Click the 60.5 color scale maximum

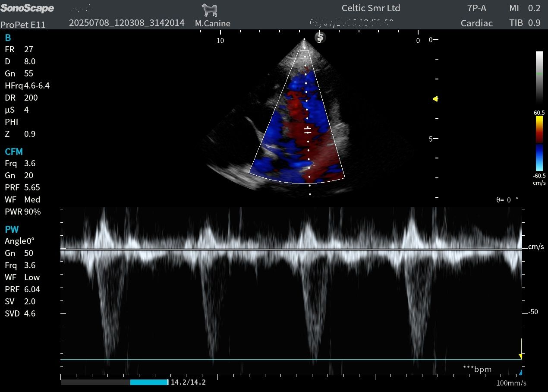[x=539, y=112]
